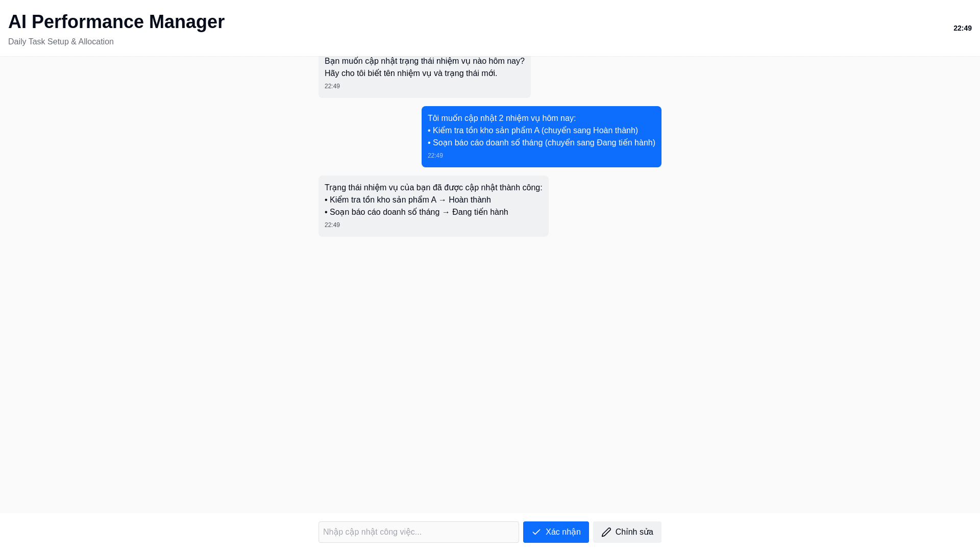This screenshot has height=551, width=980.
Task: Click the AI Performance Manager title
Action: pyautogui.click(x=116, y=22)
